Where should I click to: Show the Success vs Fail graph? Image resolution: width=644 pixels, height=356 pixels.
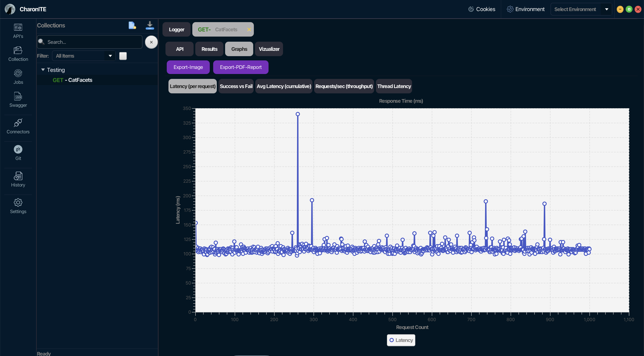click(x=236, y=86)
